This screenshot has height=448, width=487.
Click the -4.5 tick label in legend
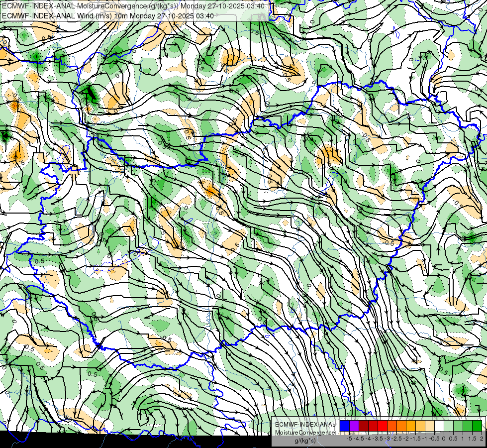coord(359,439)
